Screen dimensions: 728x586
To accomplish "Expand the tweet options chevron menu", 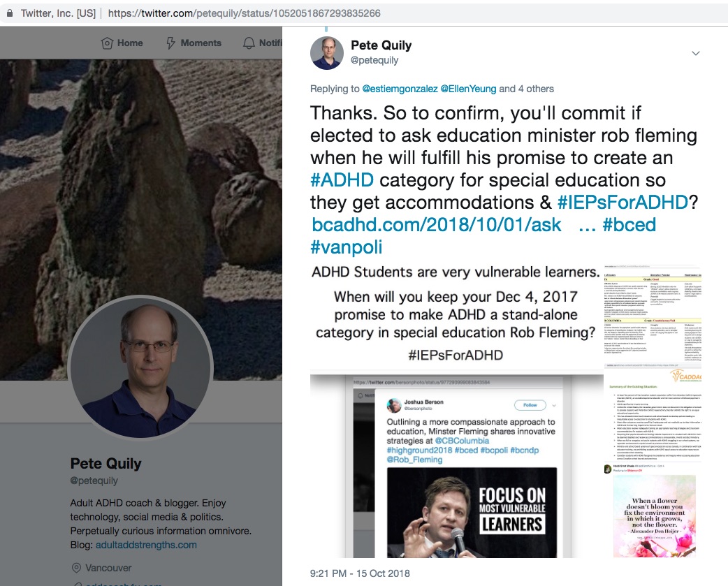I will pos(696,53).
